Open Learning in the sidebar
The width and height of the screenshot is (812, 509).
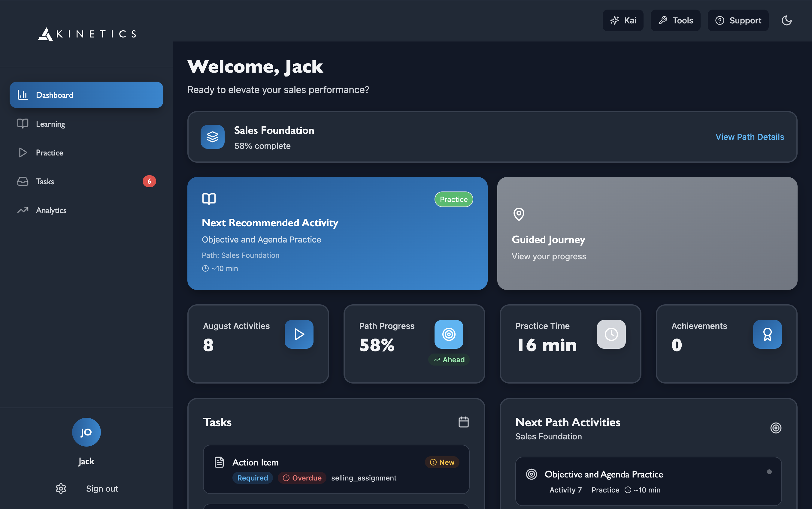(86, 124)
